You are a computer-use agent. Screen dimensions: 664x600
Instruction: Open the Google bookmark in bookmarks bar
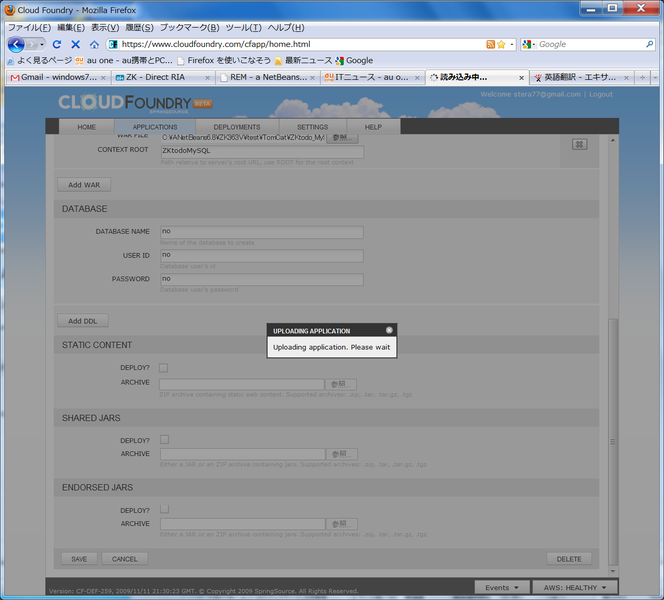(354, 61)
